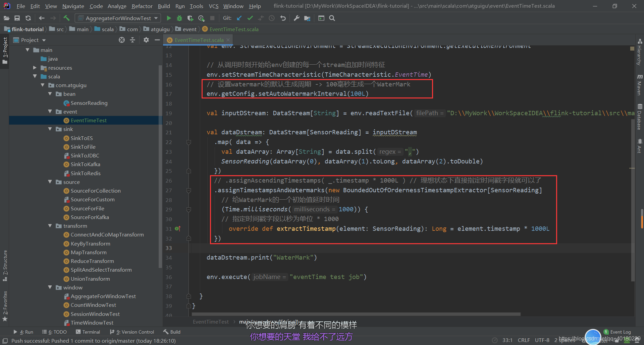Screen dimensions: 644x345
Task: Open file icon in main toolbar
Action: coord(6,18)
